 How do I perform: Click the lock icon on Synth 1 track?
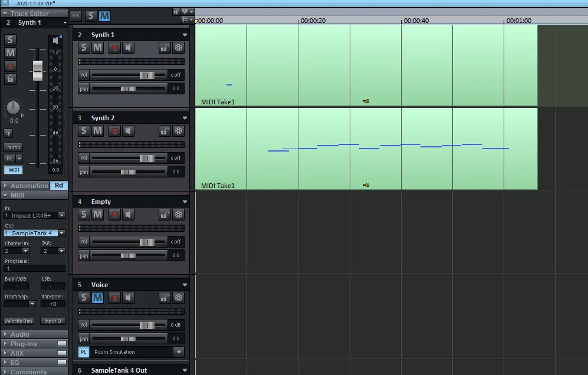165,48
